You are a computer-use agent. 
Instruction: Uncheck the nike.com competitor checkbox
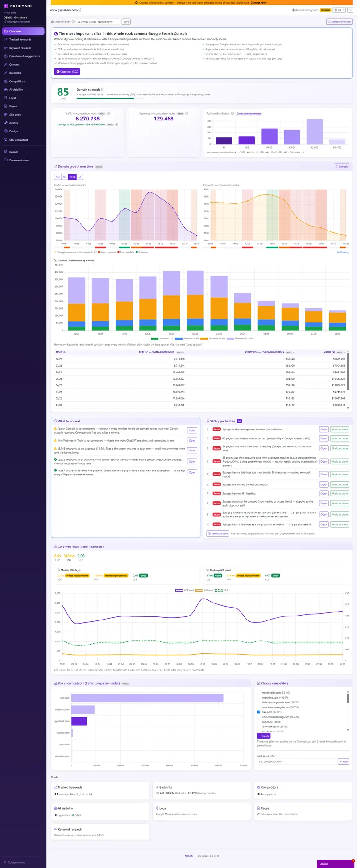click(x=259, y=712)
